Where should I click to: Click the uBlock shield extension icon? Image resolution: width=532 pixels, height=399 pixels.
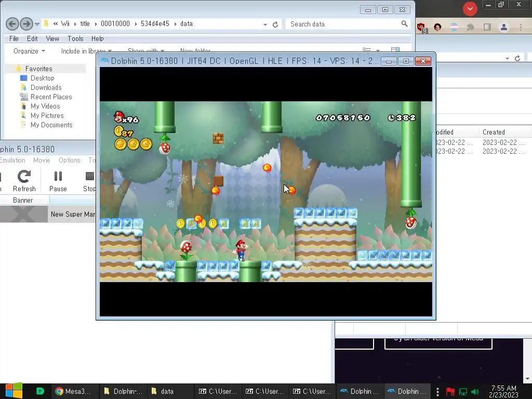(421, 28)
